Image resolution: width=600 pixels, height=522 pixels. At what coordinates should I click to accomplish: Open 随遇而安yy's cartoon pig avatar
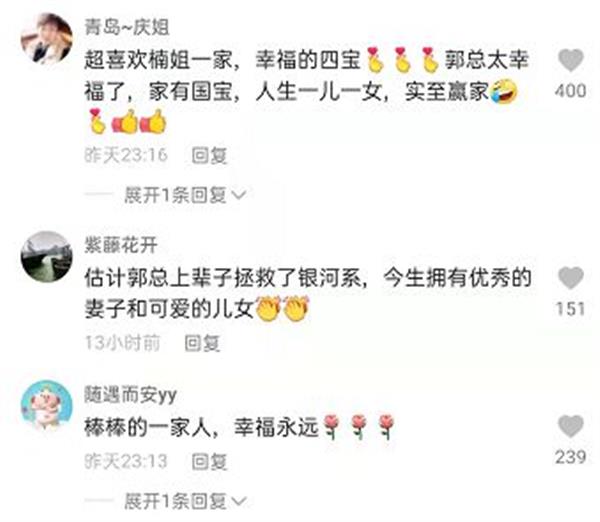47,406
